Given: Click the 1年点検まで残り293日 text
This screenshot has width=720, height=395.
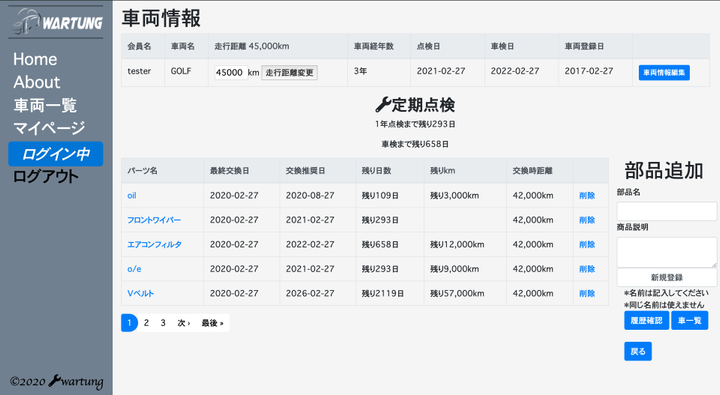Looking at the screenshot, I should click(x=415, y=124).
